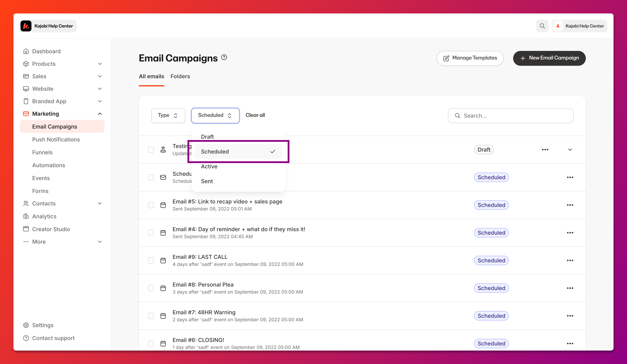Image resolution: width=627 pixels, height=364 pixels.
Task: Open the header search magnifier icon
Action: pyautogui.click(x=542, y=26)
